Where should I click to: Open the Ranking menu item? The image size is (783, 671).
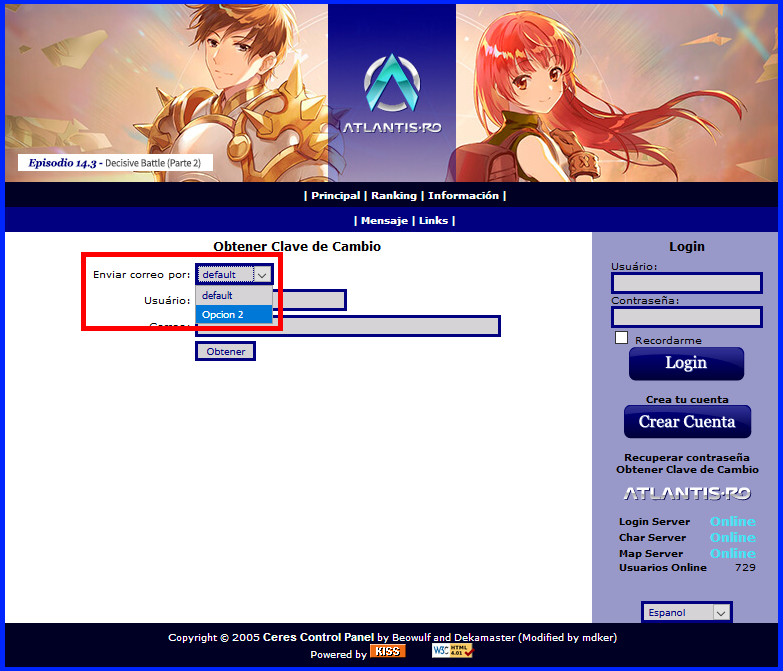[393, 196]
